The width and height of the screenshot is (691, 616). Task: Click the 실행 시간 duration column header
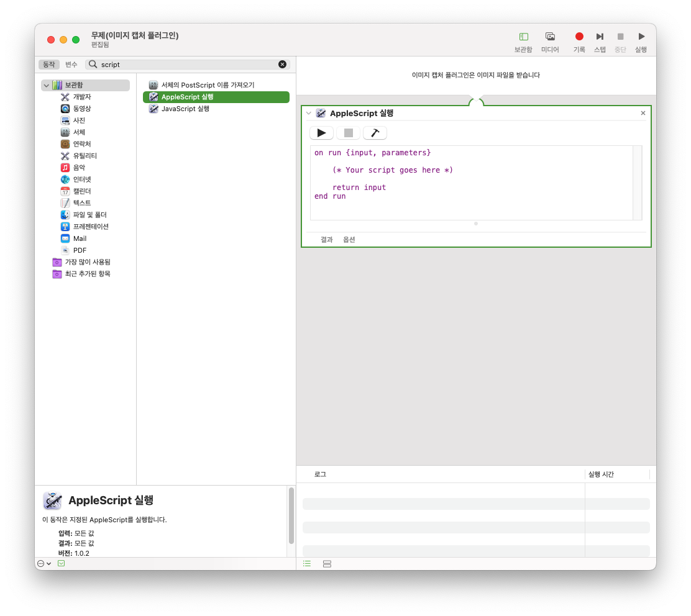click(x=601, y=474)
